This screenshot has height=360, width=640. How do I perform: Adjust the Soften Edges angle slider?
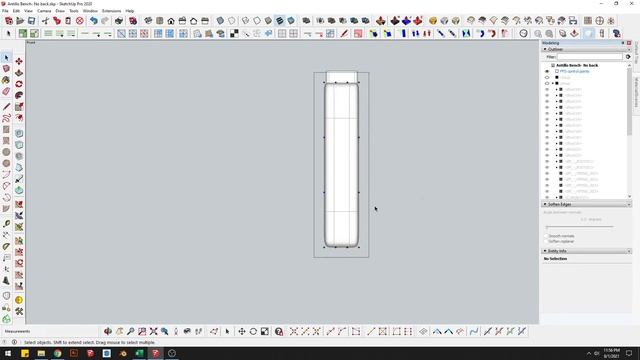tap(580, 227)
